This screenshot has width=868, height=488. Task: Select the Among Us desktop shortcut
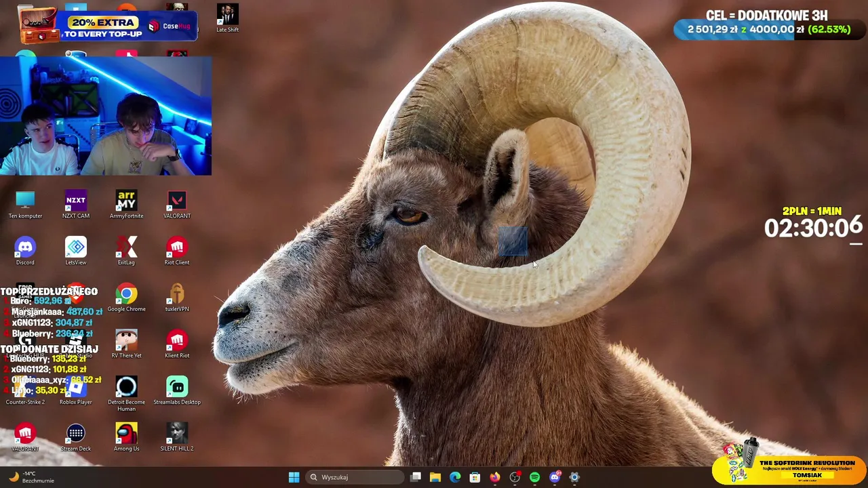coord(126,438)
